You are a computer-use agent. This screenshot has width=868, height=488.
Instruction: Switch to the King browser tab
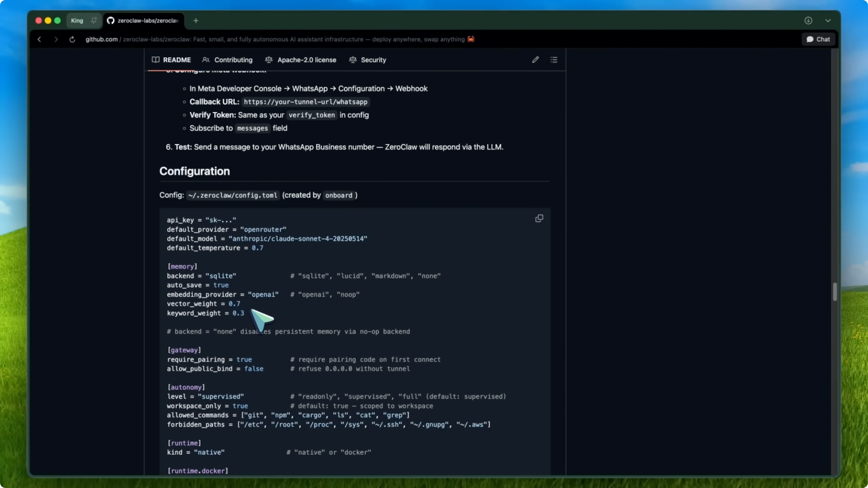coord(77,21)
